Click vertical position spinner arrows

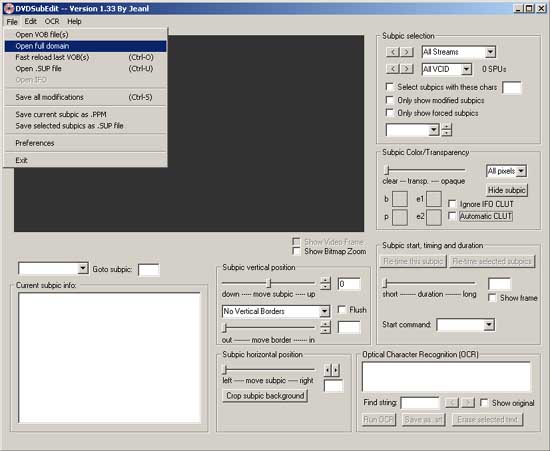click(x=325, y=283)
